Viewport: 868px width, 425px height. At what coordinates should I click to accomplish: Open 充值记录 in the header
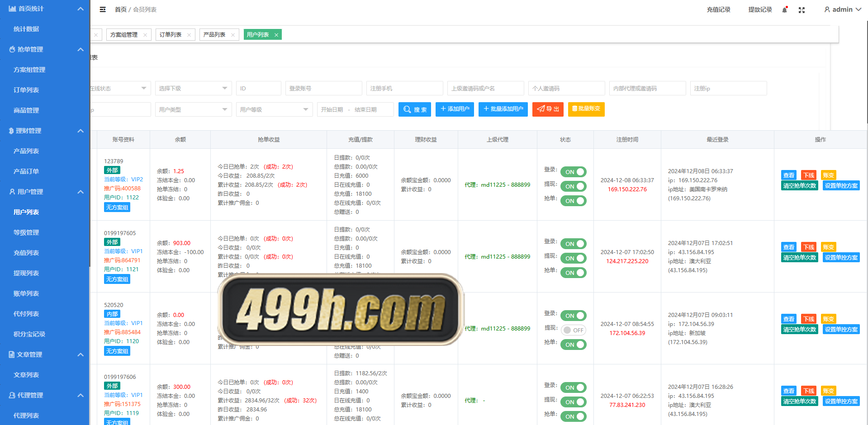[718, 9]
